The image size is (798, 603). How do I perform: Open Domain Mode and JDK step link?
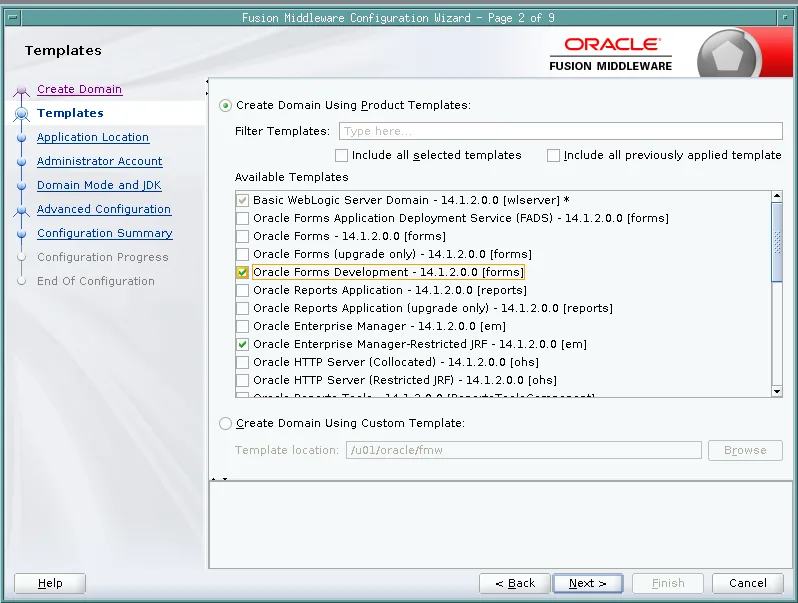click(x=99, y=185)
